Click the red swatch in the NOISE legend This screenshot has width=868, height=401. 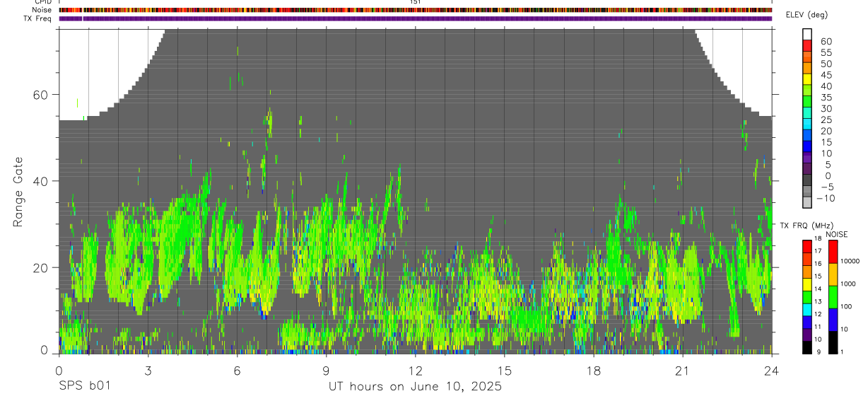coord(833,252)
